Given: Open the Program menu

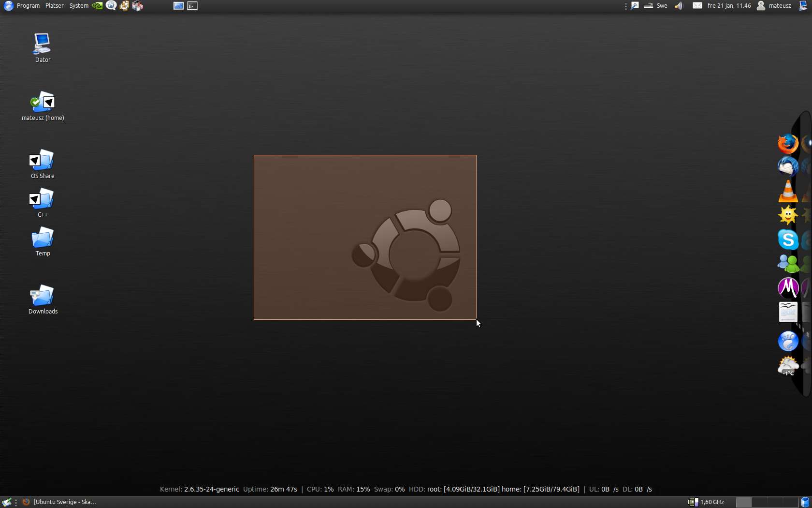Looking at the screenshot, I should [x=28, y=6].
